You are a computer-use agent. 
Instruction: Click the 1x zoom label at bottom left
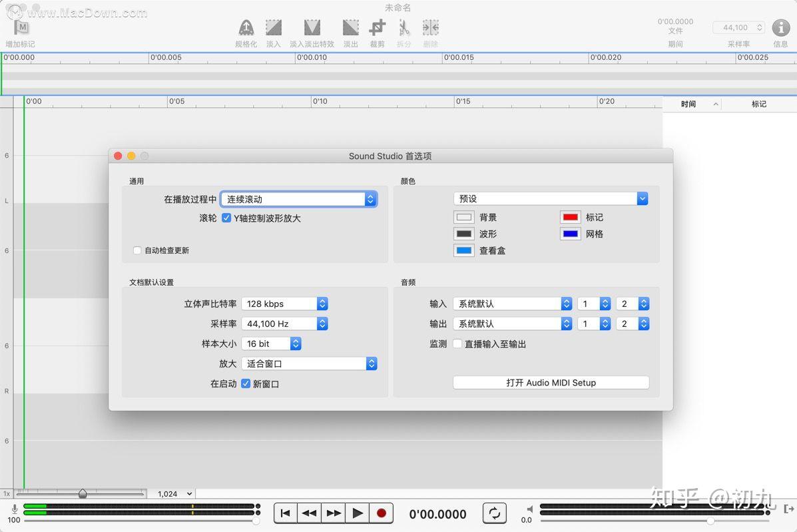point(7,494)
